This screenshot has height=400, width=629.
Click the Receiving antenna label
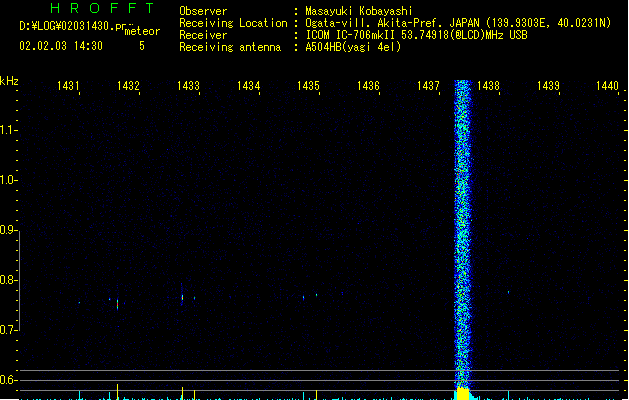click(230, 47)
